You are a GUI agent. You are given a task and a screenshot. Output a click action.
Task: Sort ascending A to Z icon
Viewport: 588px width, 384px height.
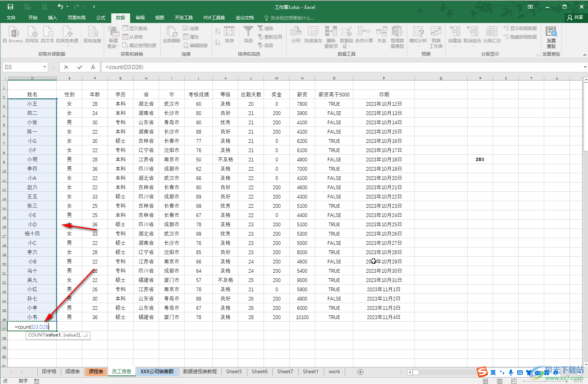218,31
